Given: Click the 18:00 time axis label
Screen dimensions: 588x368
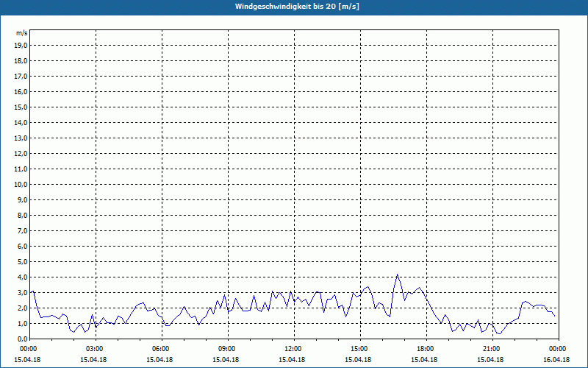Looking at the screenshot, I should pos(426,349).
